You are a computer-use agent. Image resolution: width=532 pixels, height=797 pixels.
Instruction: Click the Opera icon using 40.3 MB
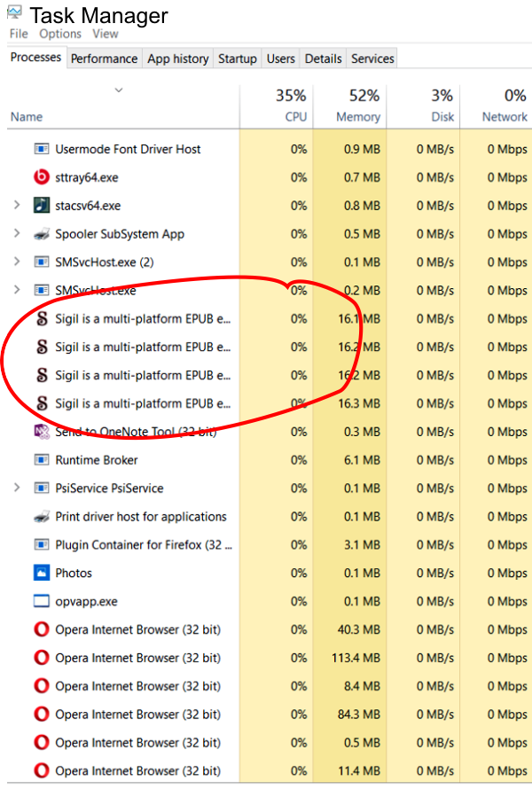41,629
